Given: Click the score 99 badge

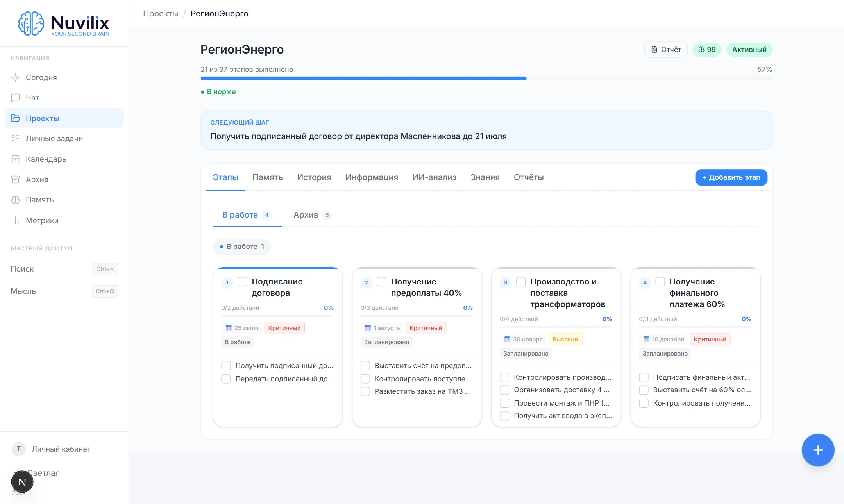Looking at the screenshot, I should pos(707,50).
